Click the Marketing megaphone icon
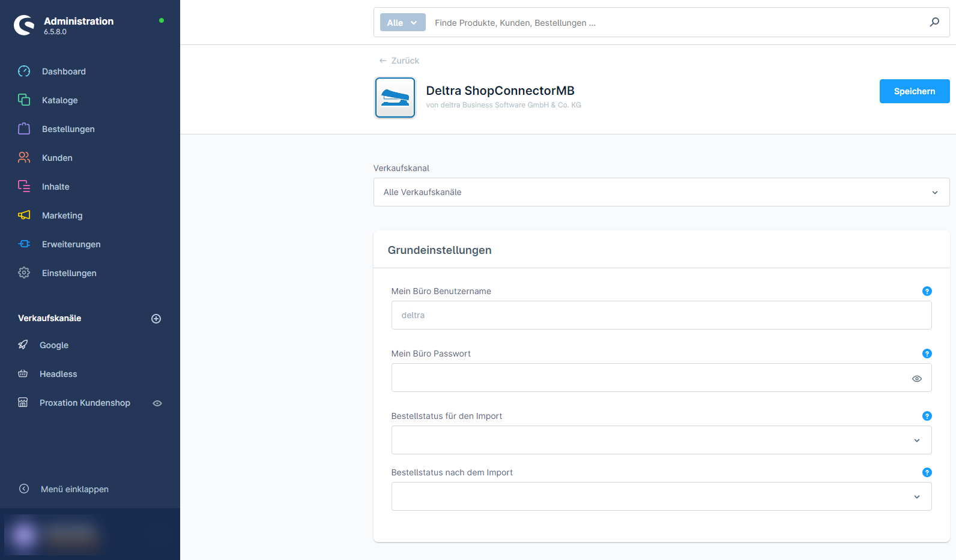 point(24,215)
